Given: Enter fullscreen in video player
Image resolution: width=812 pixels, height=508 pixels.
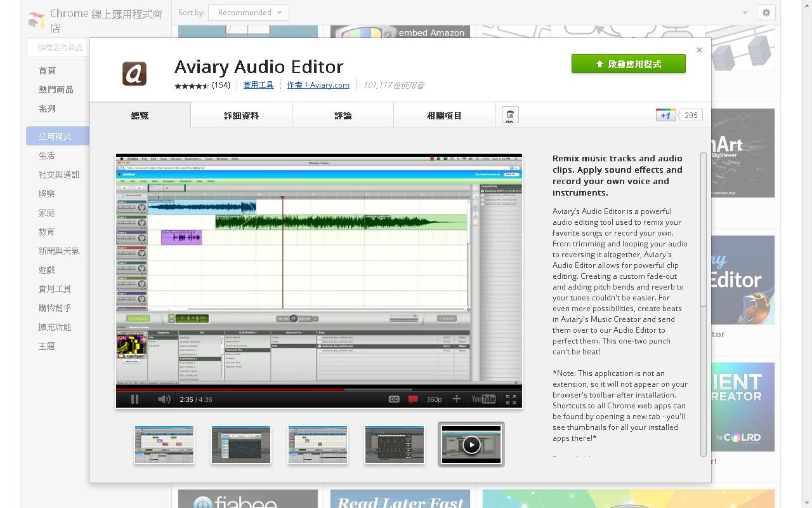Looking at the screenshot, I should [511, 399].
